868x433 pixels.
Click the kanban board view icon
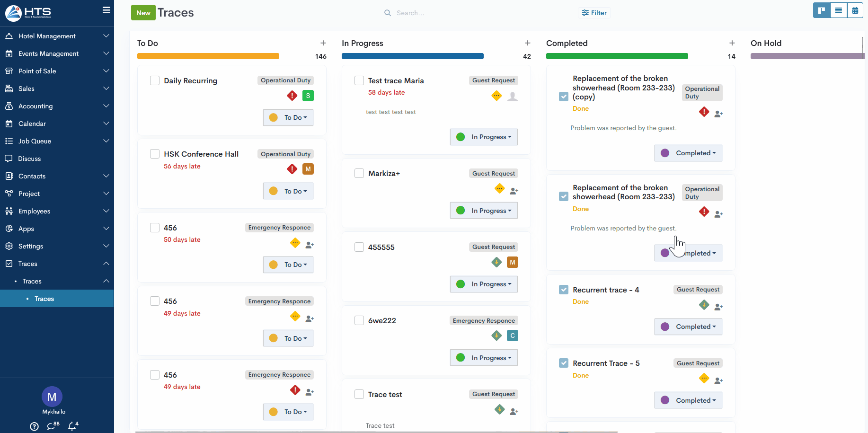pyautogui.click(x=822, y=10)
